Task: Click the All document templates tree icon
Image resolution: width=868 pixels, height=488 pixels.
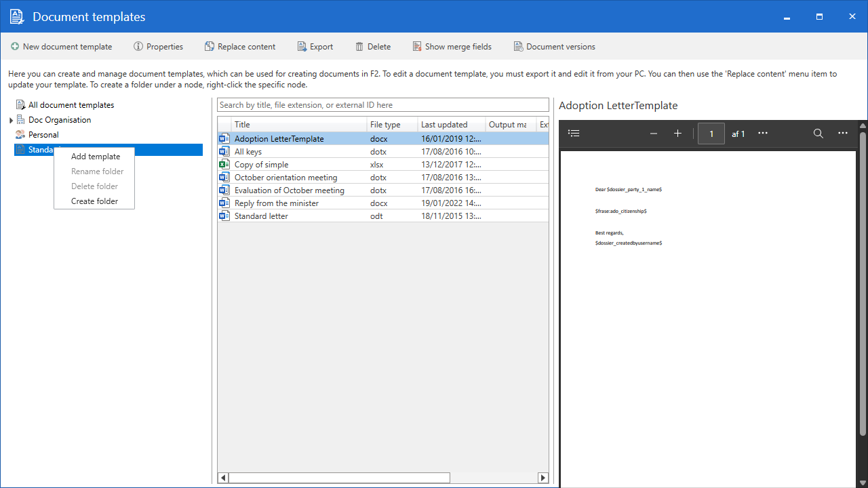Action: [20, 105]
